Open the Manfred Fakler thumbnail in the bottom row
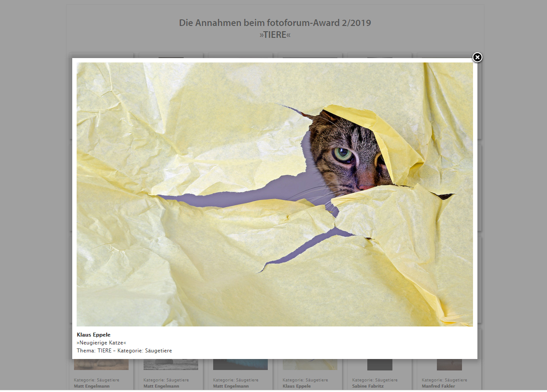Screen dimensions: 547x392 pyautogui.click(x=449, y=365)
